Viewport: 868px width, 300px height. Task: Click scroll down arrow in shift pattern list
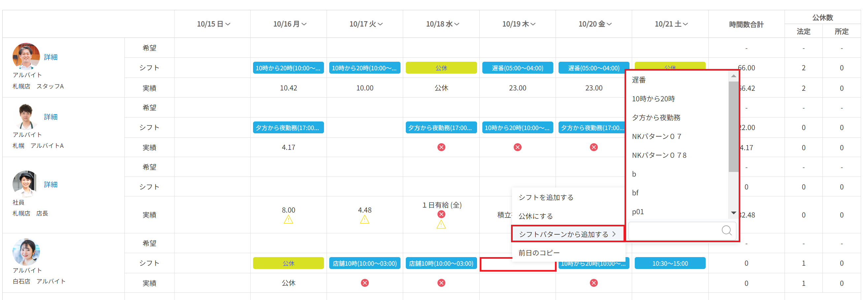733,213
